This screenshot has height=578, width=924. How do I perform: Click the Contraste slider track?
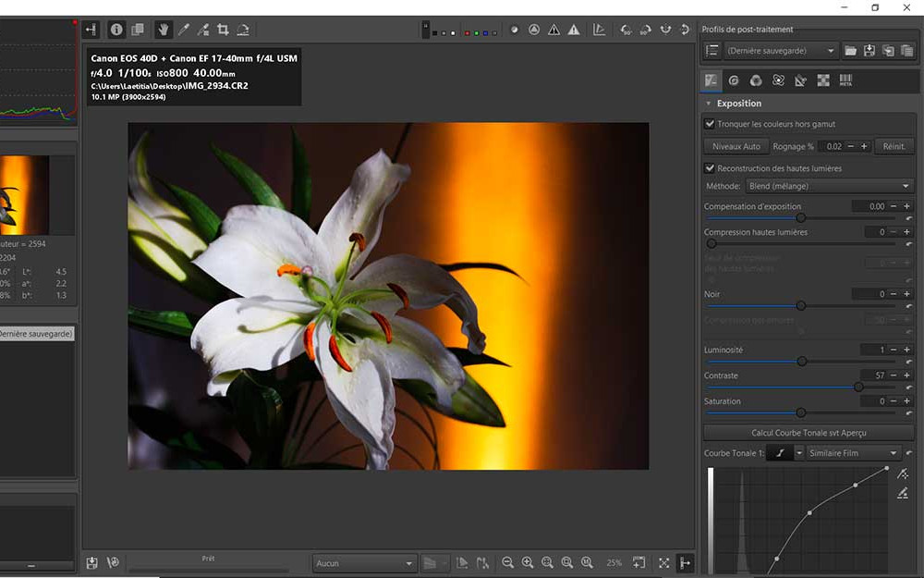click(x=801, y=387)
